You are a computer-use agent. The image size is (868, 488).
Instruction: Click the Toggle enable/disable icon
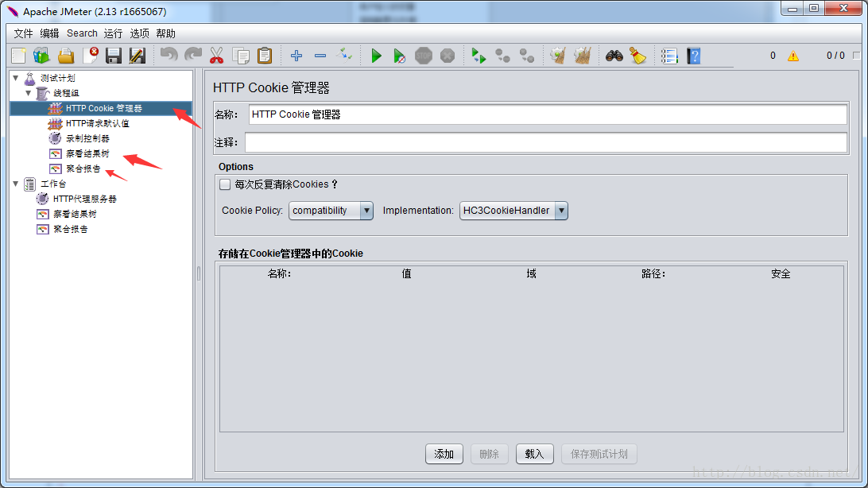coord(343,56)
